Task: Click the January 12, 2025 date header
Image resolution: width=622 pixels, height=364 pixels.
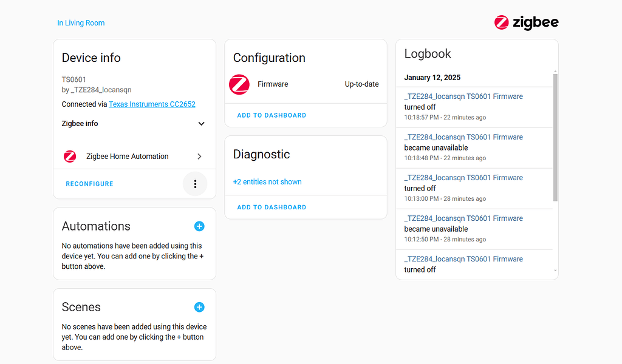Action: click(432, 78)
